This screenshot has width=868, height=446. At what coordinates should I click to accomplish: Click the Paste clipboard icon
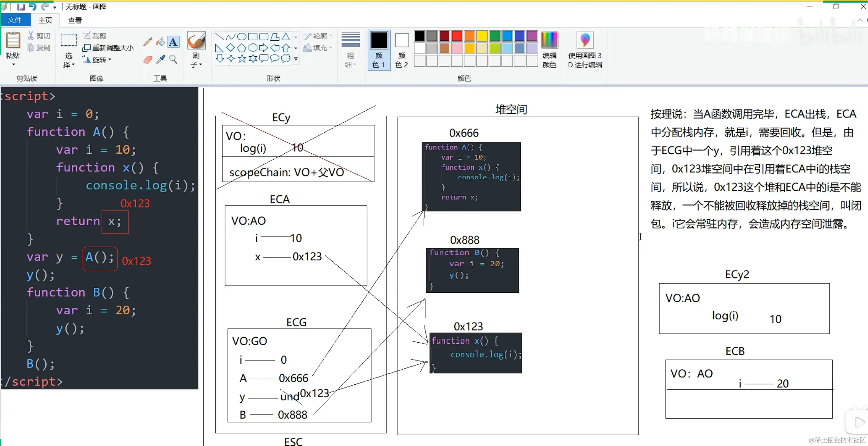[13, 40]
